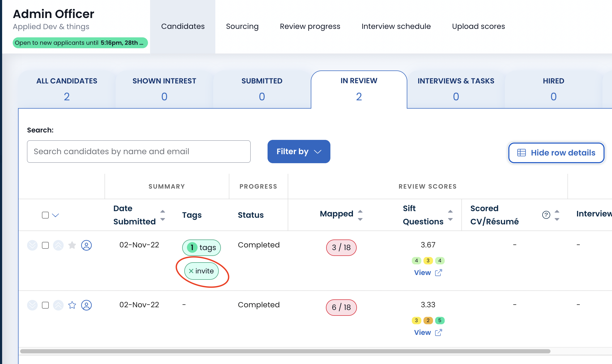This screenshot has width=612, height=364.
Task: Click the green score 5 badge
Action: tap(440, 321)
